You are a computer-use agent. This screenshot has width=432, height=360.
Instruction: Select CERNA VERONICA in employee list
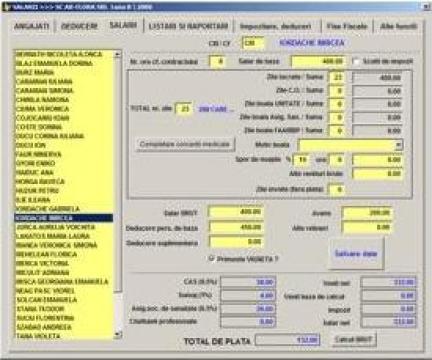pyautogui.click(x=64, y=109)
